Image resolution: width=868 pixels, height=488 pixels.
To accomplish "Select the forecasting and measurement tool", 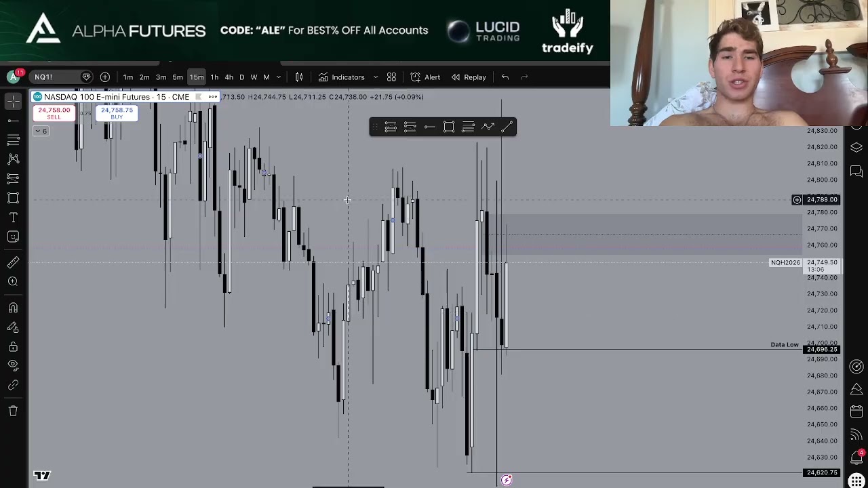I will coord(13,179).
